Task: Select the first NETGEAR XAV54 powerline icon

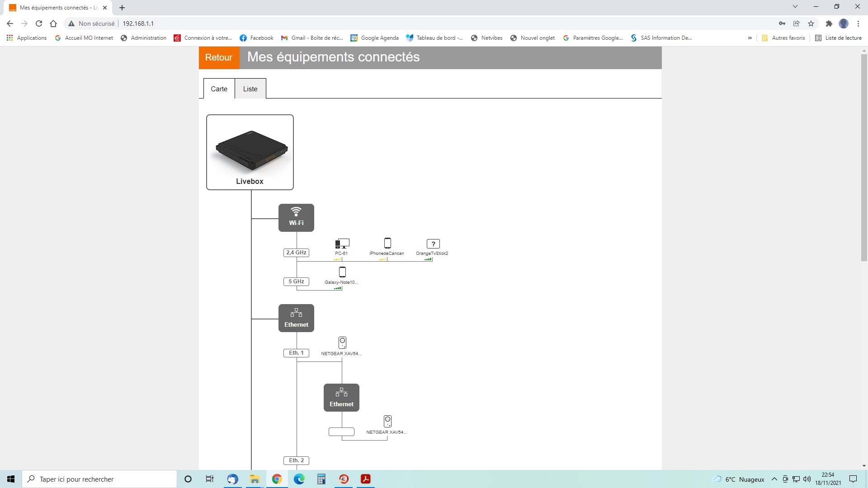Action: click(342, 343)
